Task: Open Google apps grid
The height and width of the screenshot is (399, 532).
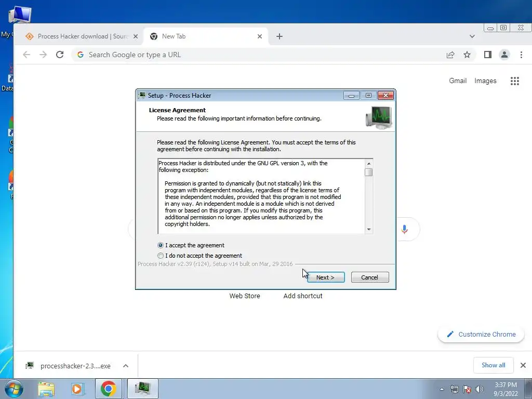Action: pyautogui.click(x=515, y=81)
